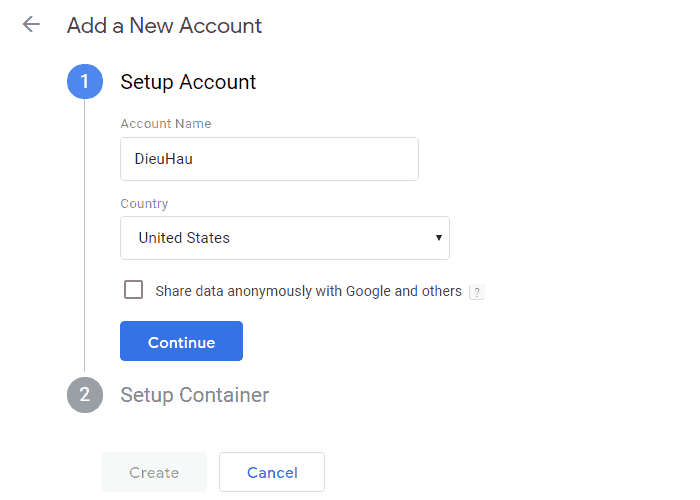Click the back arrow icon
Viewport: 700px width, 500px height.
pyautogui.click(x=31, y=25)
